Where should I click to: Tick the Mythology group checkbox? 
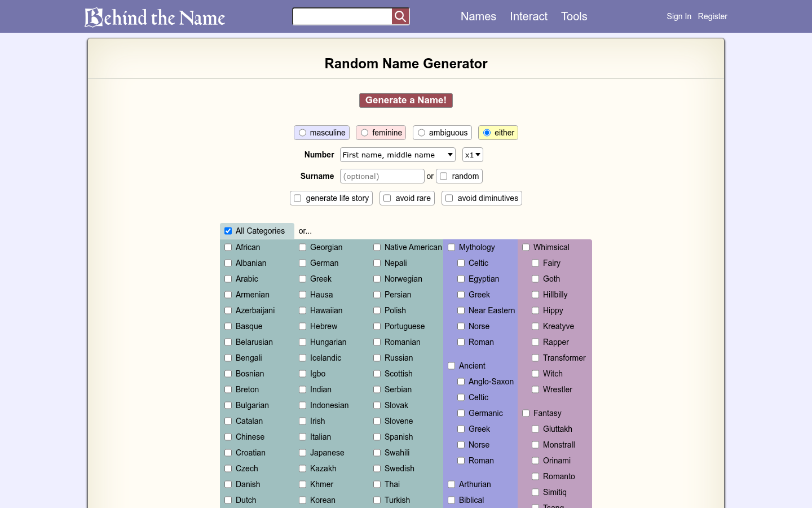point(452,247)
